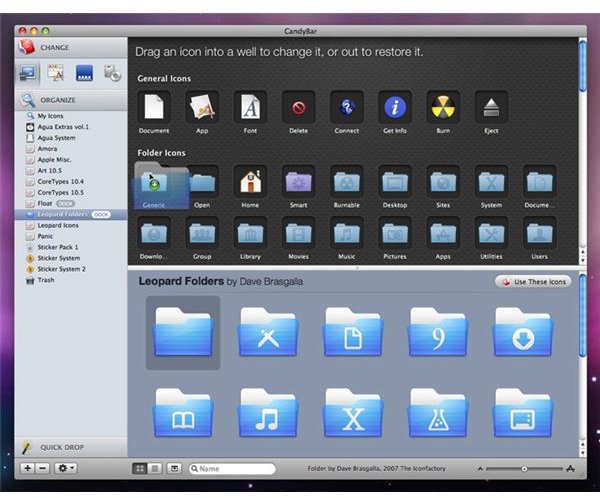Select the number 9 folder thumbnail
This screenshot has width=600, height=498.
click(438, 332)
